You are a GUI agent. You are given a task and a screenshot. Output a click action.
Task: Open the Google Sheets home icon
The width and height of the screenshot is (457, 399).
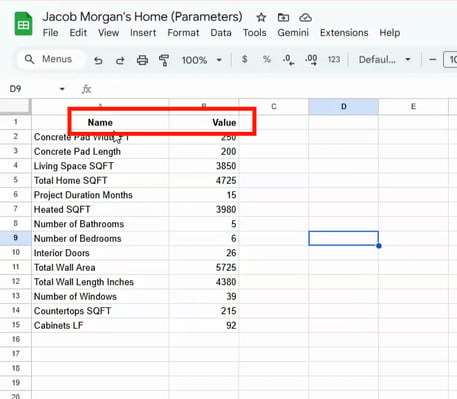[23, 24]
